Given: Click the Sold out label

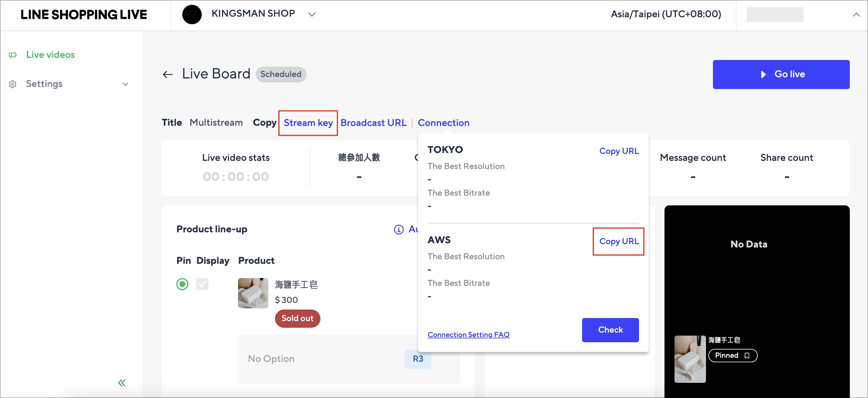Looking at the screenshot, I should (297, 318).
